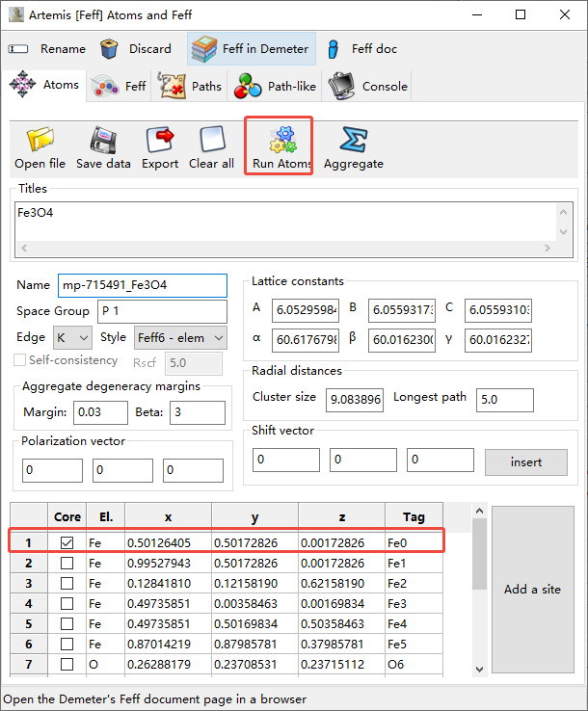Click the Add a site button
The width and height of the screenshot is (588, 711).
coord(533,589)
